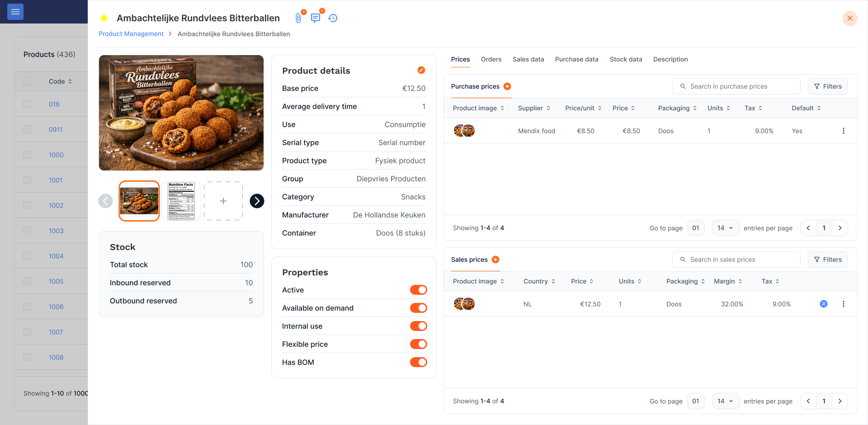This screenshot has height=425, width=868.
Task: Expand sales prices entries per page dropdown
Action: coord(725,401)
